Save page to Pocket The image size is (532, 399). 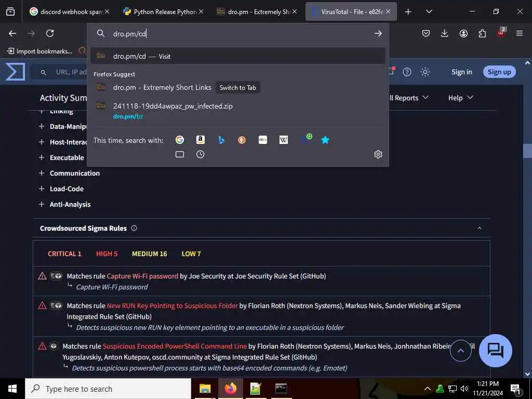coord(426,33)
